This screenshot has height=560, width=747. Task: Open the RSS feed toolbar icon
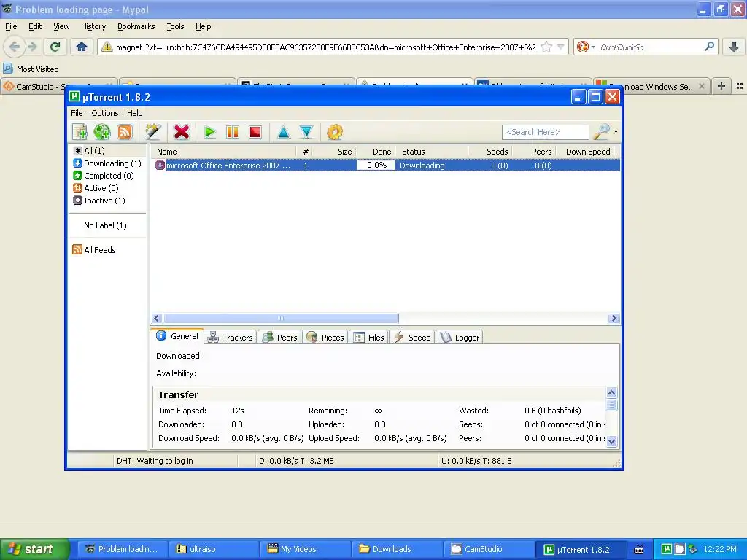(x=124, y=132)
